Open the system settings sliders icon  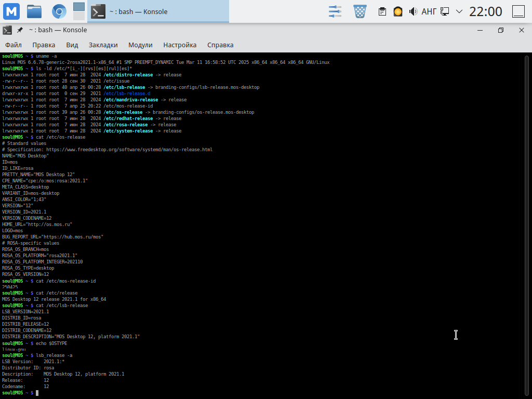[335, 11]
